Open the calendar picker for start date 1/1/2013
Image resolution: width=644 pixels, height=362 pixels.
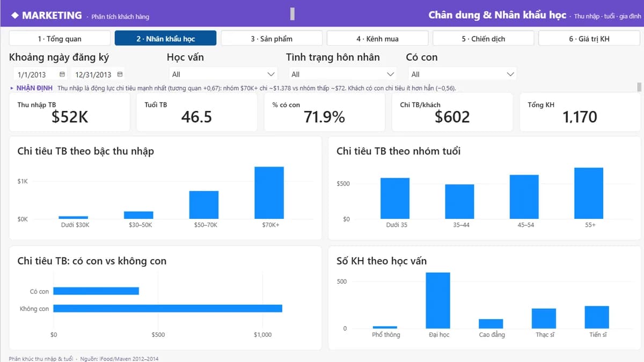pos(62,75)
